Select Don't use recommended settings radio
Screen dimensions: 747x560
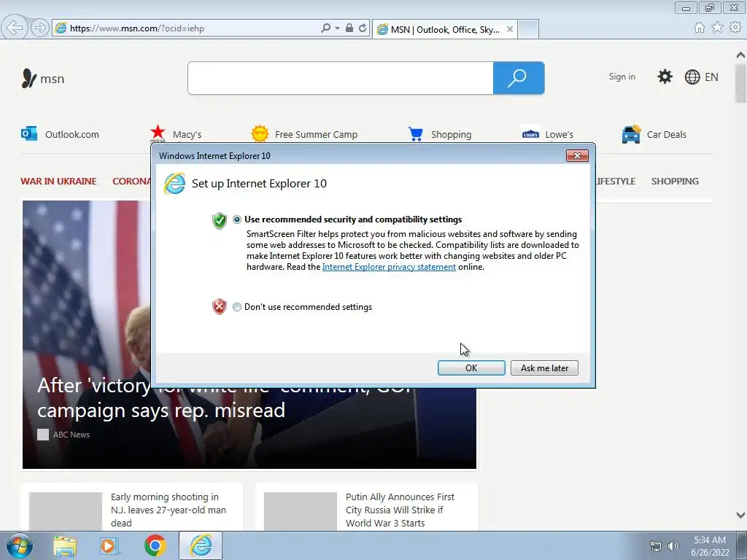(x=237, y=307)
